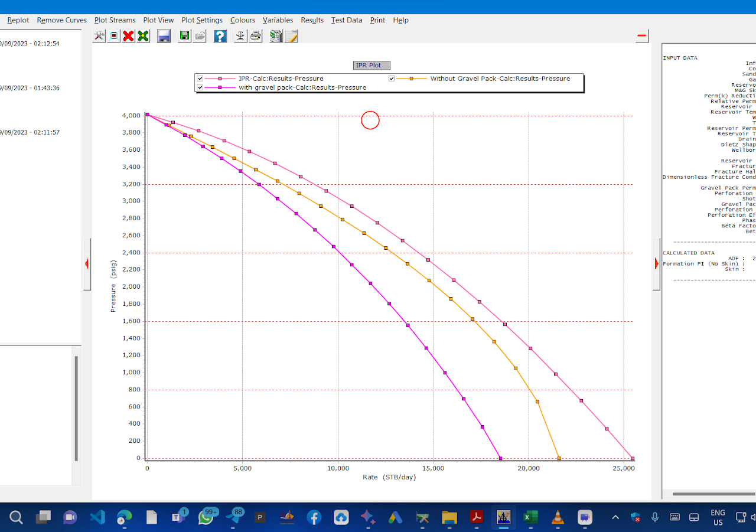
Task: Collapse right panel using red arrow handle
Action: tap(656, 264)
